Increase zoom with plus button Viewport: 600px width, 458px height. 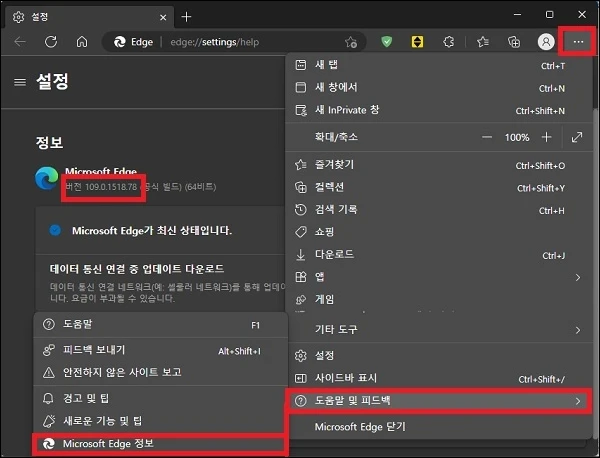coord(546,137)
